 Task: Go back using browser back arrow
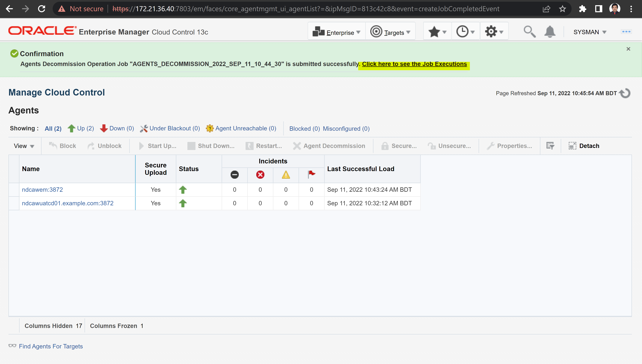click(x=9, y=9)
